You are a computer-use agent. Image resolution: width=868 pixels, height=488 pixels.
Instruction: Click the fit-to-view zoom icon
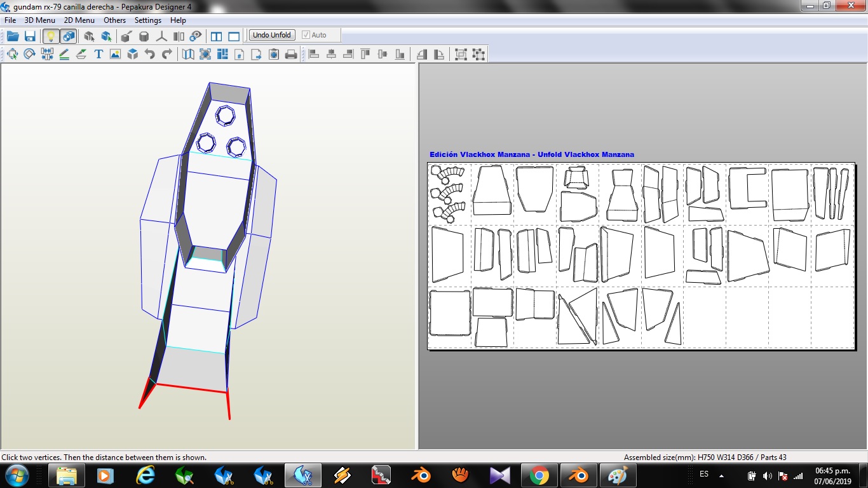click(x=205, y=54)
